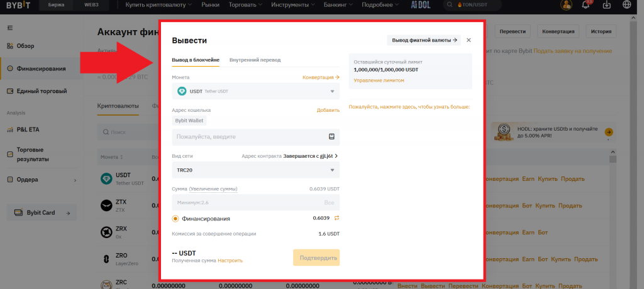644x289 pixels.
Task: Click the ZTX coin icon
Action: 106,205
